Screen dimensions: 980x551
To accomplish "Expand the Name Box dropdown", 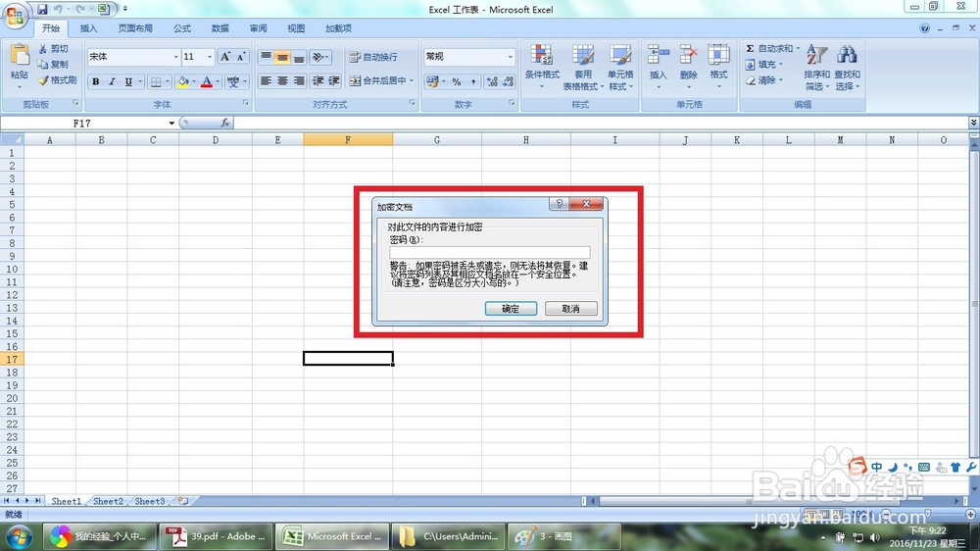I will (x=171, y=124).
